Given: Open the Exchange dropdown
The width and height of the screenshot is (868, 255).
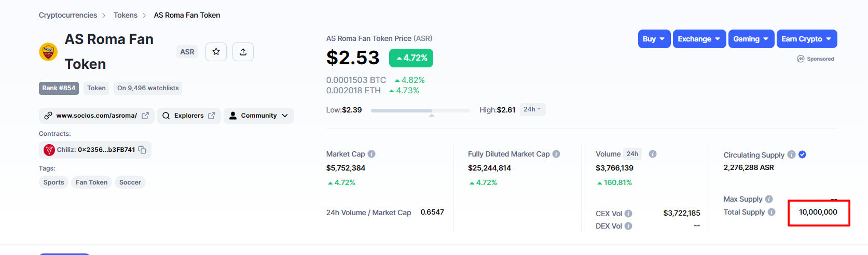Looking at the screenshot, I should click(x=699, y=39).
